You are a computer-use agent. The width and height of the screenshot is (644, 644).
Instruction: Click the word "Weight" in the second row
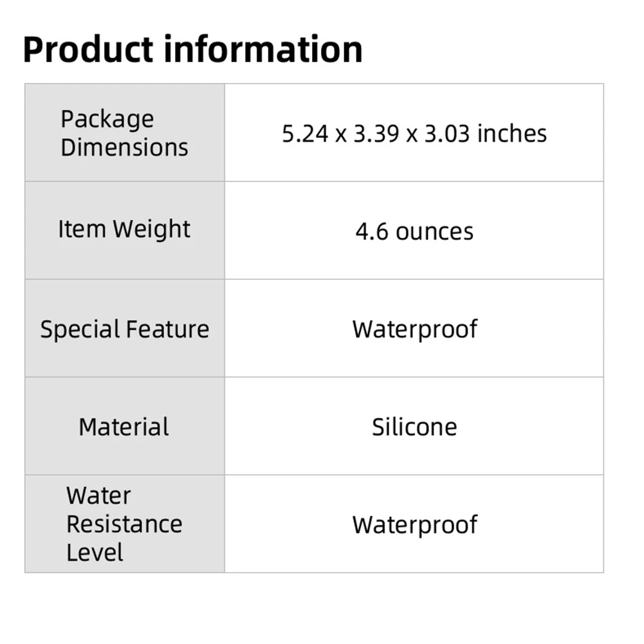click(152, 230)
